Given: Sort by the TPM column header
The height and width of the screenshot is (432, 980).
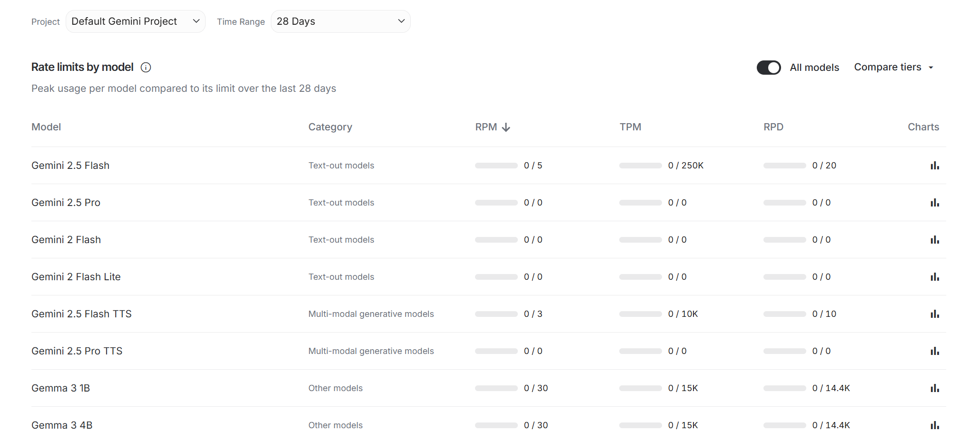Looking at the screenshot, I should click(x=630, y=127).
